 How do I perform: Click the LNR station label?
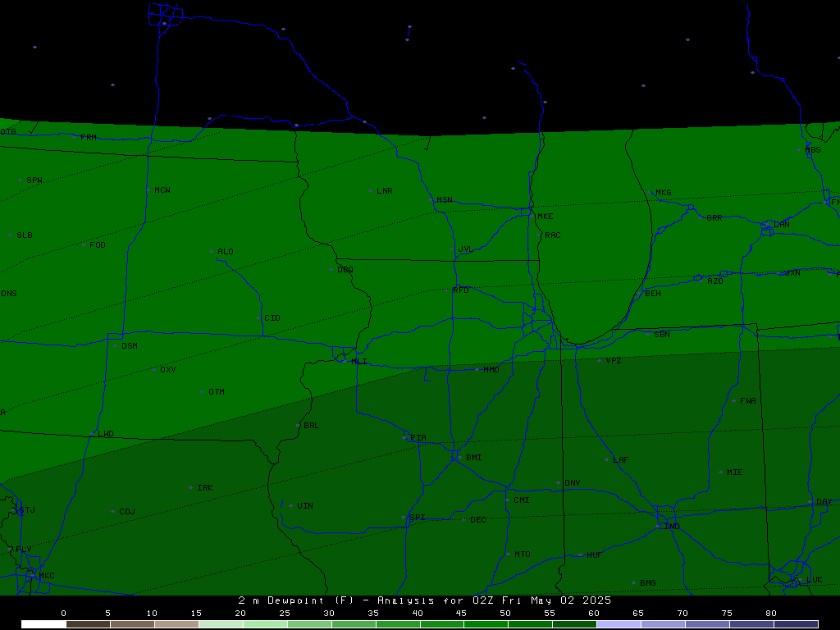click(x=384, y=191)
